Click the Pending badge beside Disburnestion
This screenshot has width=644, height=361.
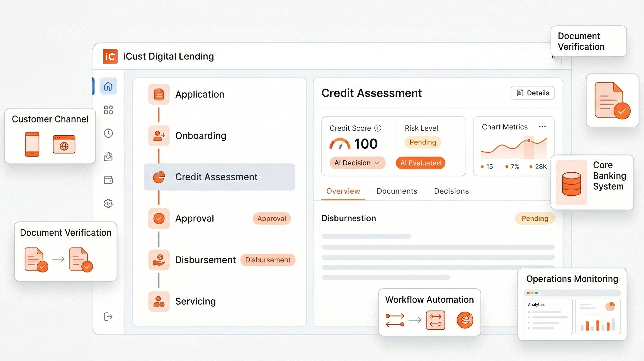point(535,218)
